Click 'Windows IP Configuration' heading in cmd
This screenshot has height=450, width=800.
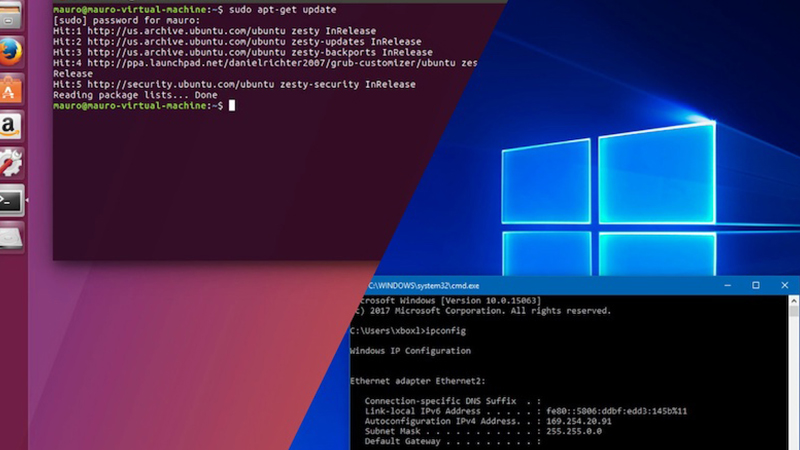click(x=410, y=351)
